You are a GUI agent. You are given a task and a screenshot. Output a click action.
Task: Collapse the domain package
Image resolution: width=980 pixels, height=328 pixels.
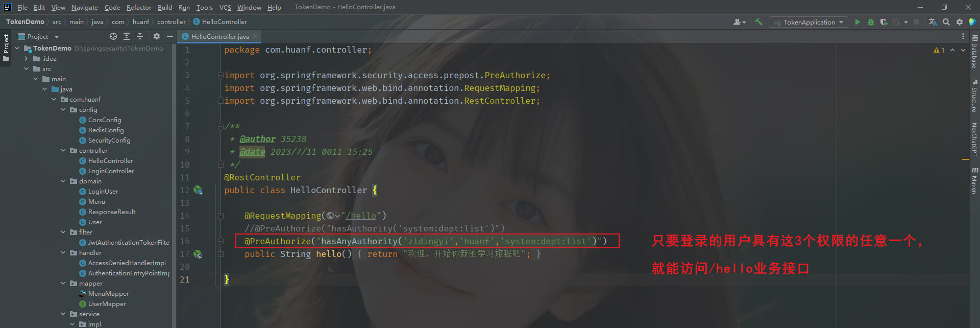pos(63,181)
